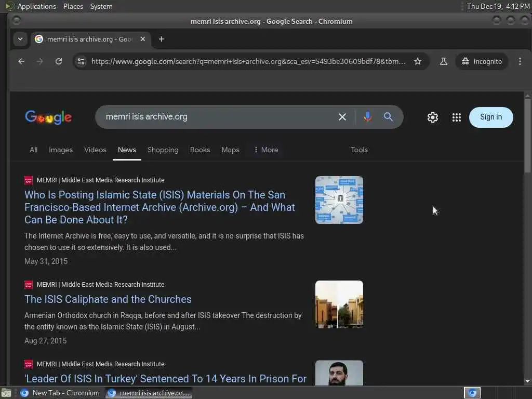Screen dimensions: 532x399
Task: Click the 'May 31, 2015' date text
Action: 46,261
